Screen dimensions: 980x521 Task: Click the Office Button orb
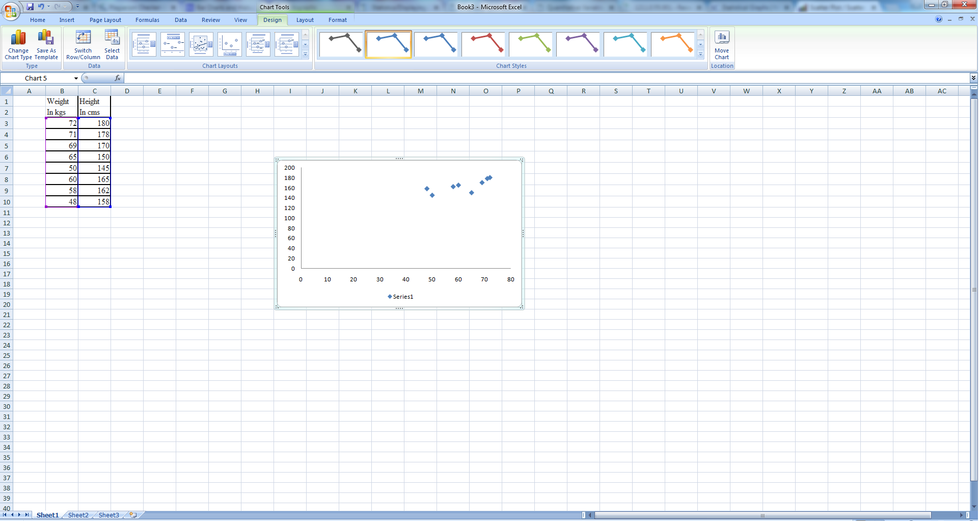tap(10, 10)
